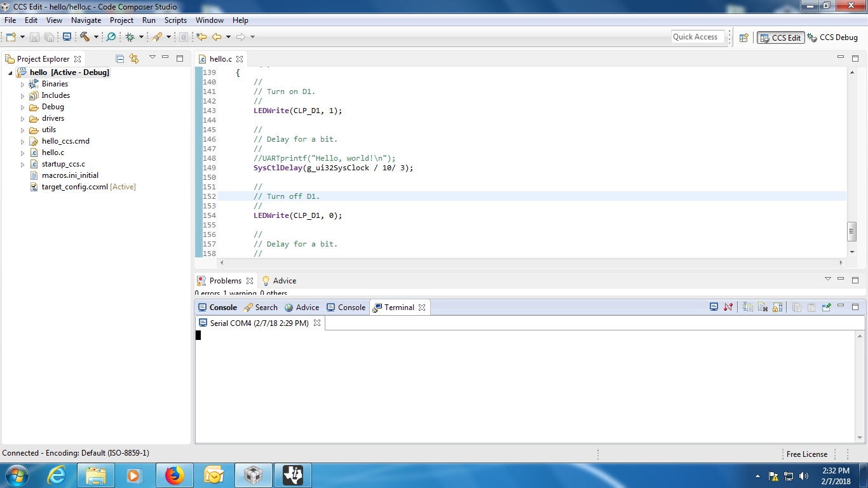
Task: Collapse the hello project node
Action: [11, 73]
